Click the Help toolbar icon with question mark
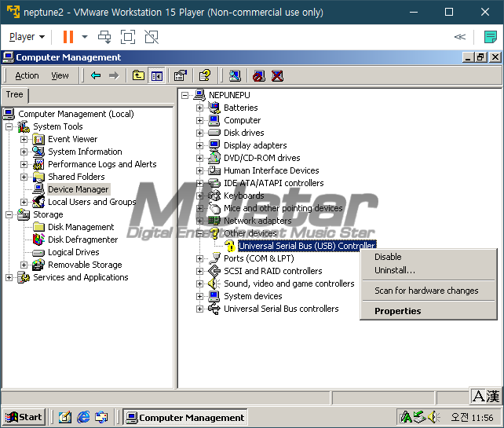The height and width of the screenshot is (428, 504). (x=205, y=76)
